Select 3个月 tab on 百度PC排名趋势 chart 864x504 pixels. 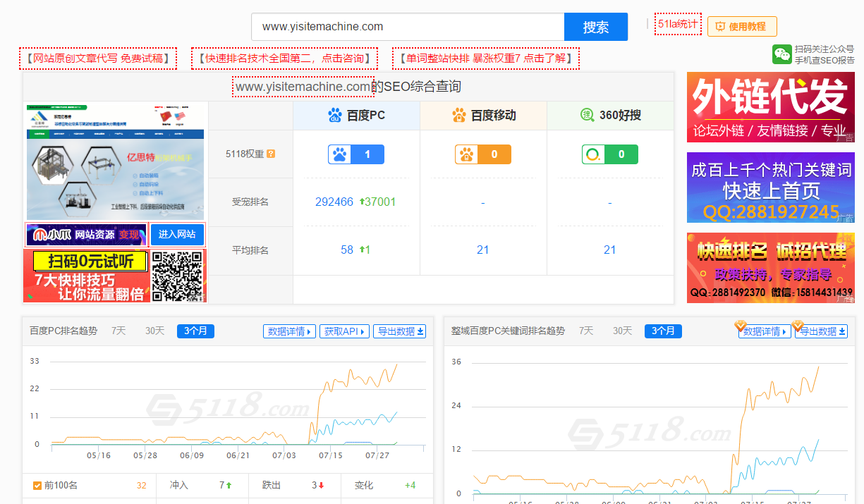click(195, 331)
